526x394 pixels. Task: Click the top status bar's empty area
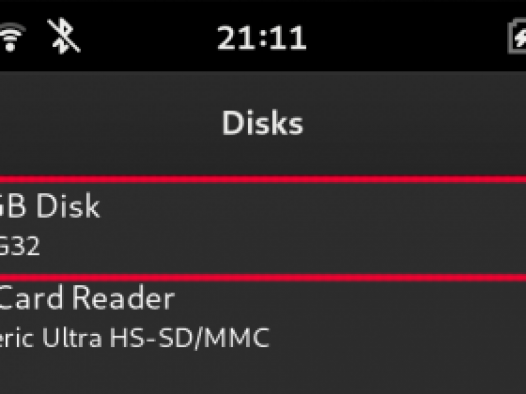pyautogui.click(x=403, y=37)
